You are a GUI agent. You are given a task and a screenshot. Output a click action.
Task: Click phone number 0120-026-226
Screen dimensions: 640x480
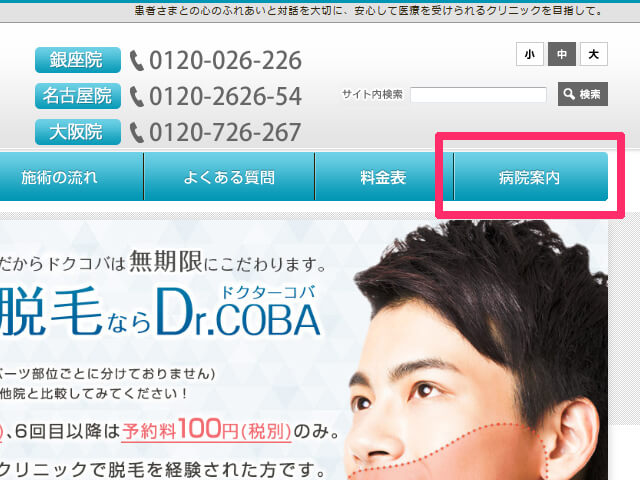tap(225, 60)
